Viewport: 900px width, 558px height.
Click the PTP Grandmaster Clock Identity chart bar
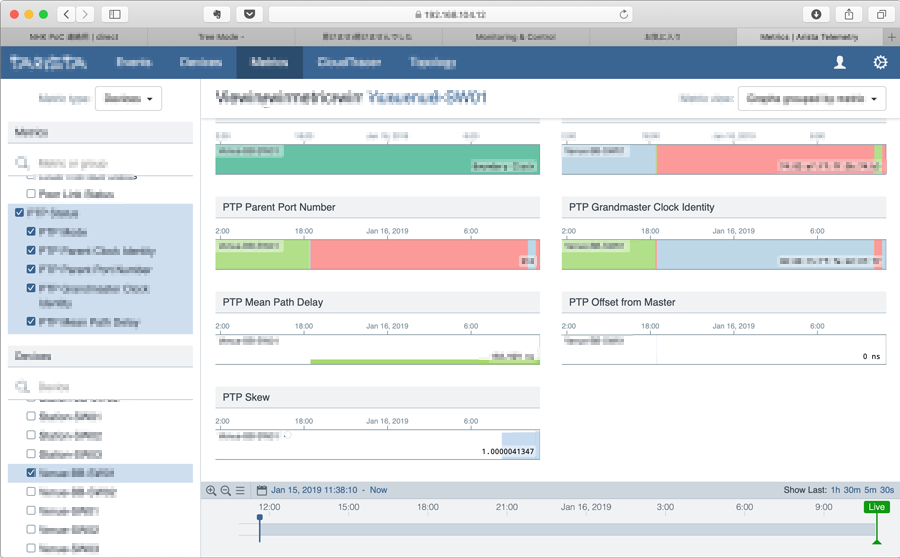pyautogui.click(x=724, y=254)
